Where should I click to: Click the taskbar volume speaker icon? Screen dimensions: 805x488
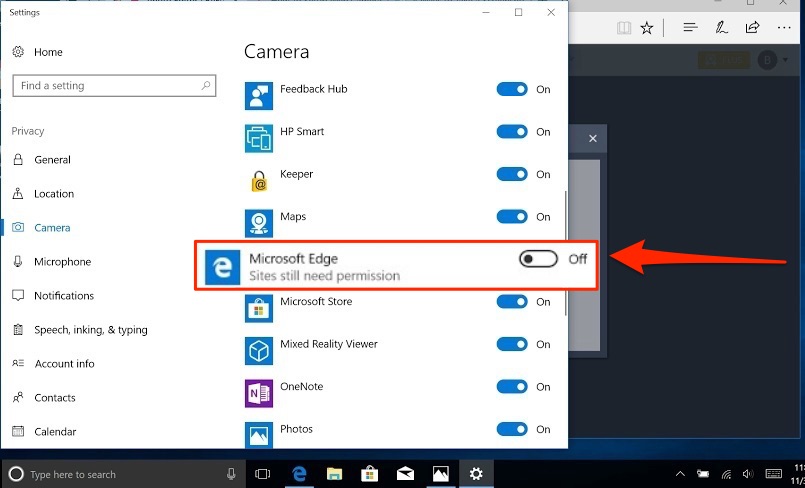coord(748,474)
